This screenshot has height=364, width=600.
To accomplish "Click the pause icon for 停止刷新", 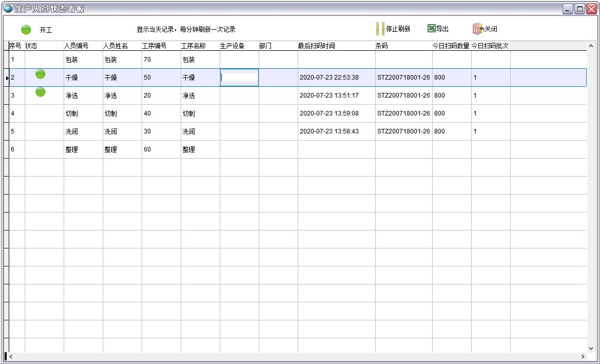I will point(380,29).
